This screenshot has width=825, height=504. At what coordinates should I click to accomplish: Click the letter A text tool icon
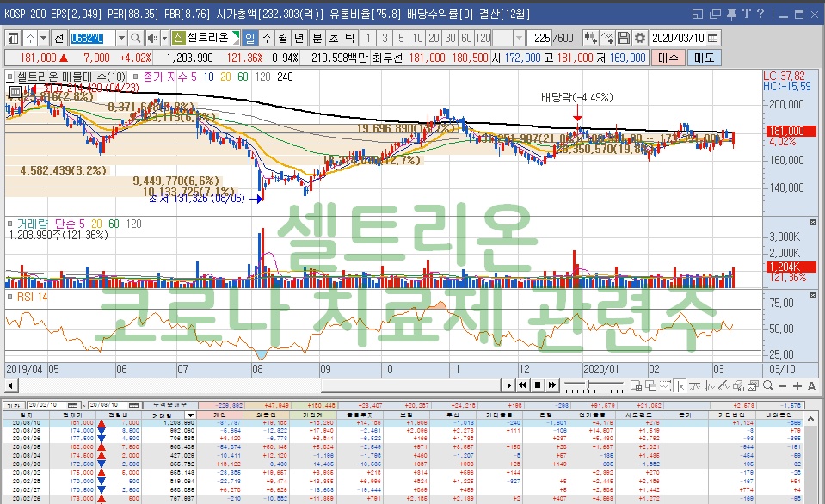[811, 386]
